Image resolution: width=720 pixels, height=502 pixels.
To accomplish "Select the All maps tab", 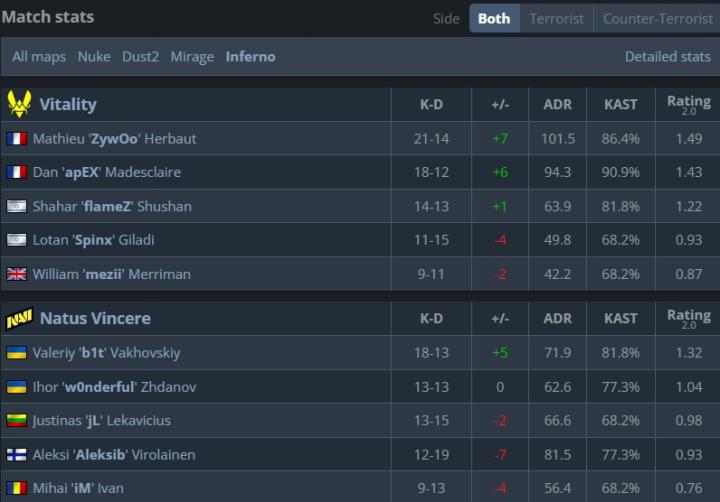I will click(39, 57).
